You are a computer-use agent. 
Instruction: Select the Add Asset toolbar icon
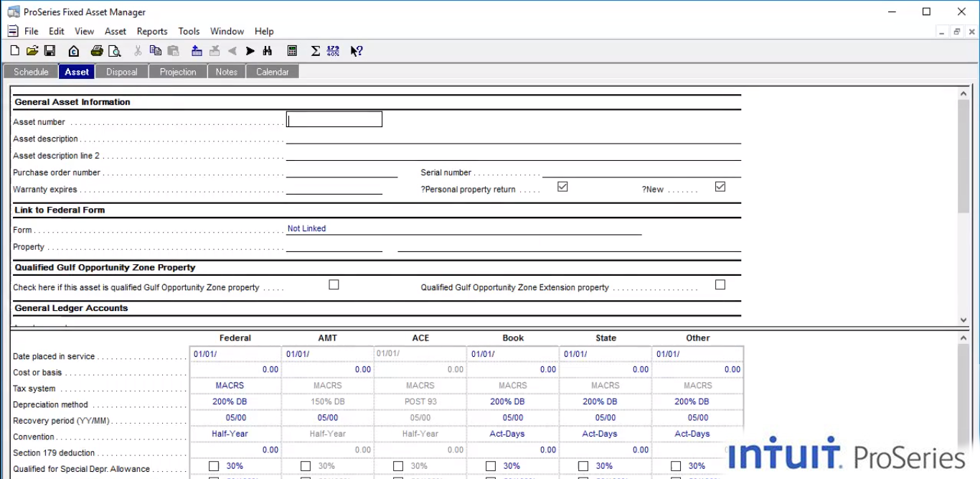(x=197, y=50)
